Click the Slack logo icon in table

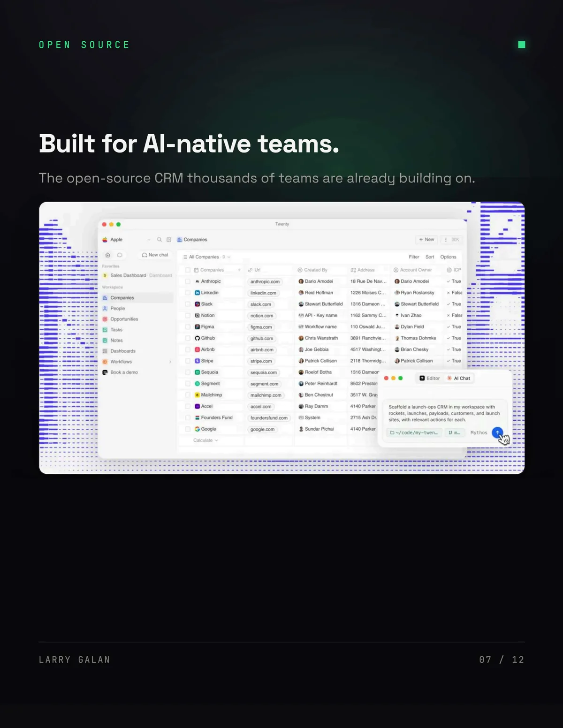[x=198, y=304]
